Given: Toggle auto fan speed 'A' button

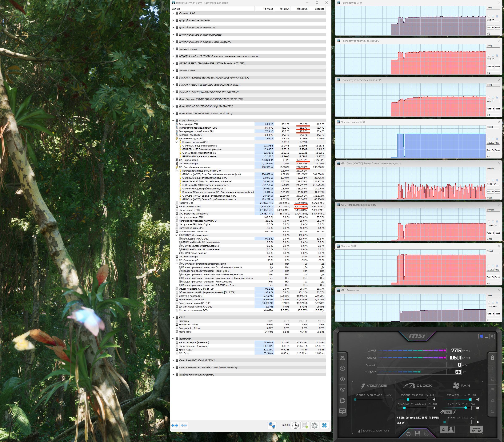Looking at the screenshot, I should 443,430.
